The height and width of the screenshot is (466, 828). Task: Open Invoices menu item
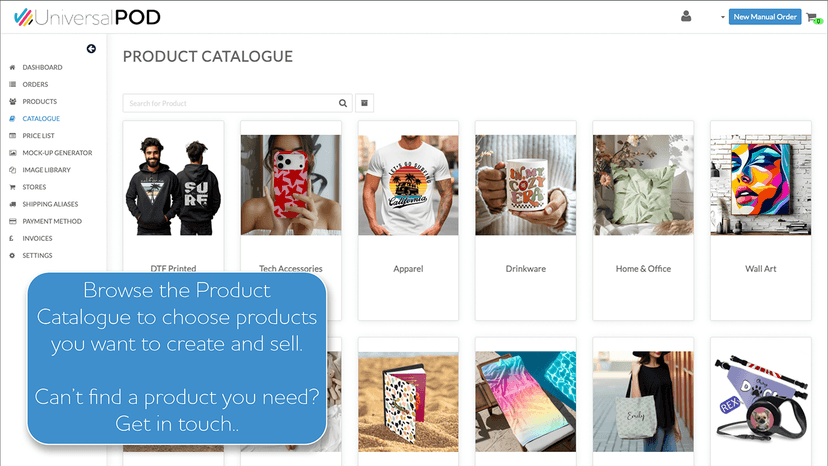[37, 238]
